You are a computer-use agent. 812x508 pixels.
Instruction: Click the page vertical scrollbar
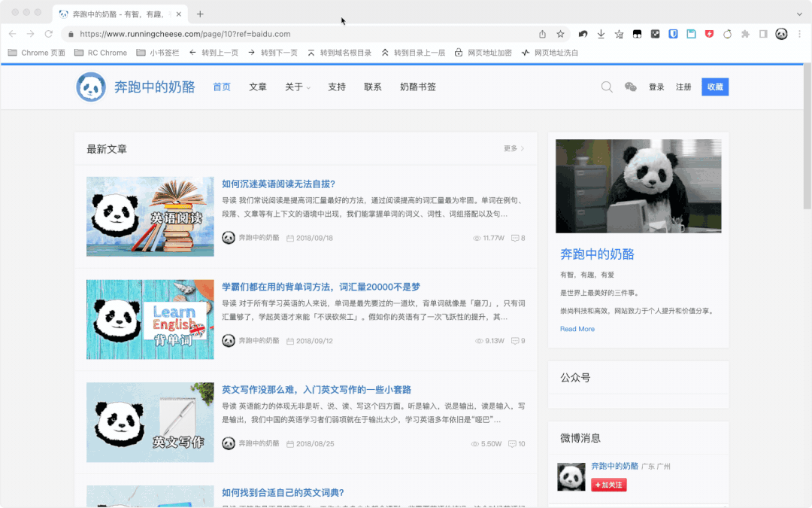click(x=807, y=137)
